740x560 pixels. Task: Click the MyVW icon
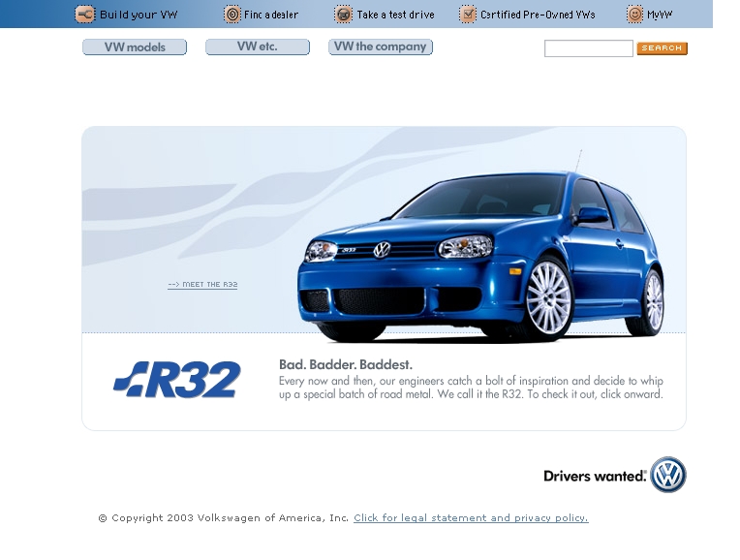(634, 15)
